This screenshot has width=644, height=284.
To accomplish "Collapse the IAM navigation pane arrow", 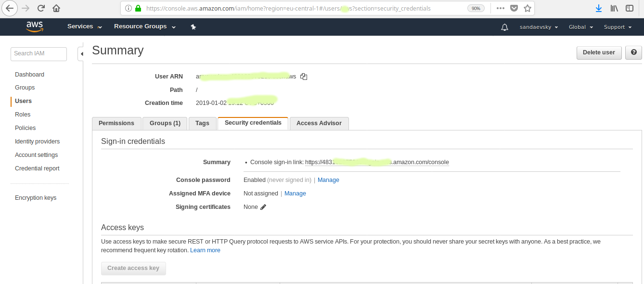I will click(x=81, y=54).
